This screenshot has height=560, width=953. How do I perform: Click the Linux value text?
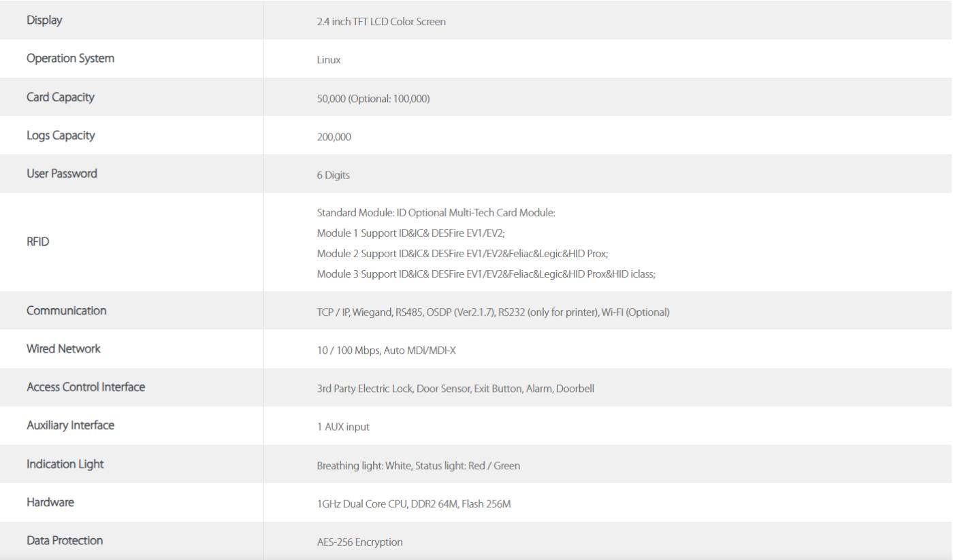(324, 61)
